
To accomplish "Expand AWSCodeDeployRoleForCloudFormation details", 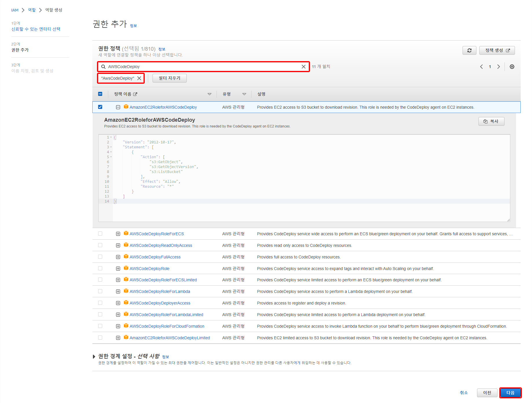I will pos(118,326).
